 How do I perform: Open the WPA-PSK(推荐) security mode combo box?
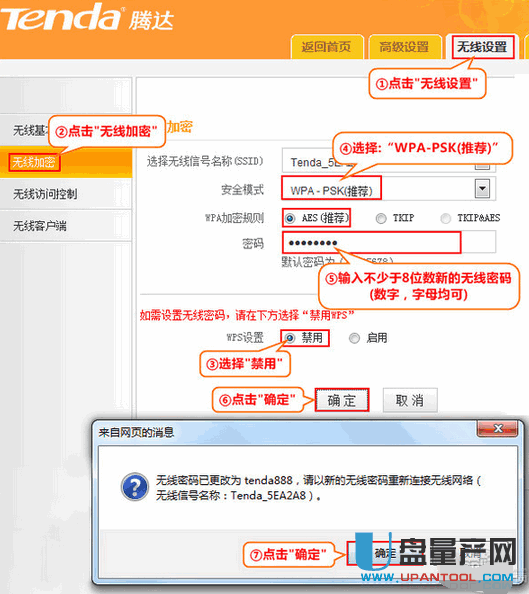(x=388, y=189)
